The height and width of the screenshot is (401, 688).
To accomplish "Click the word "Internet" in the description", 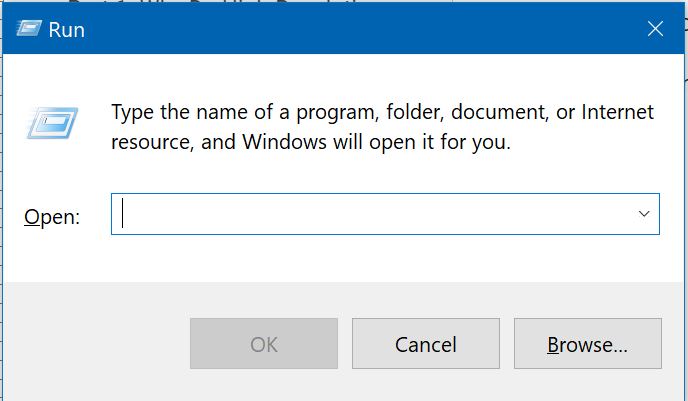I will pos(617,112).
